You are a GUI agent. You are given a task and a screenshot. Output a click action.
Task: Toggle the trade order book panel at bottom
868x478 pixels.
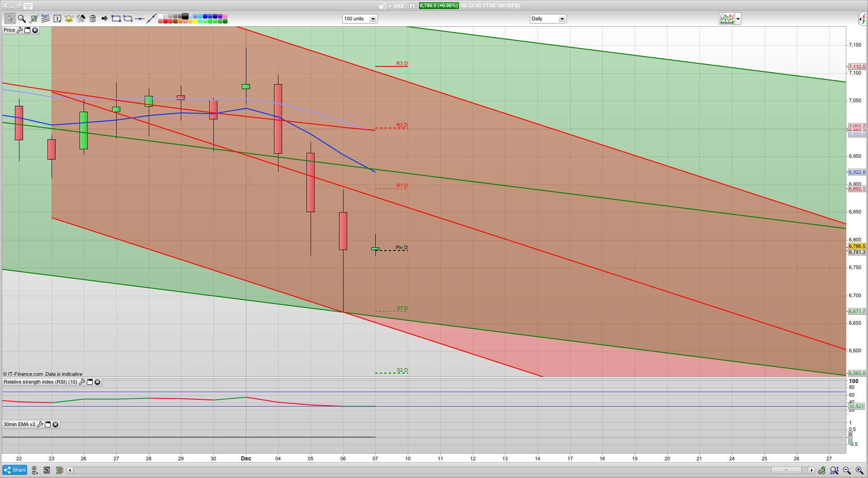59,470
